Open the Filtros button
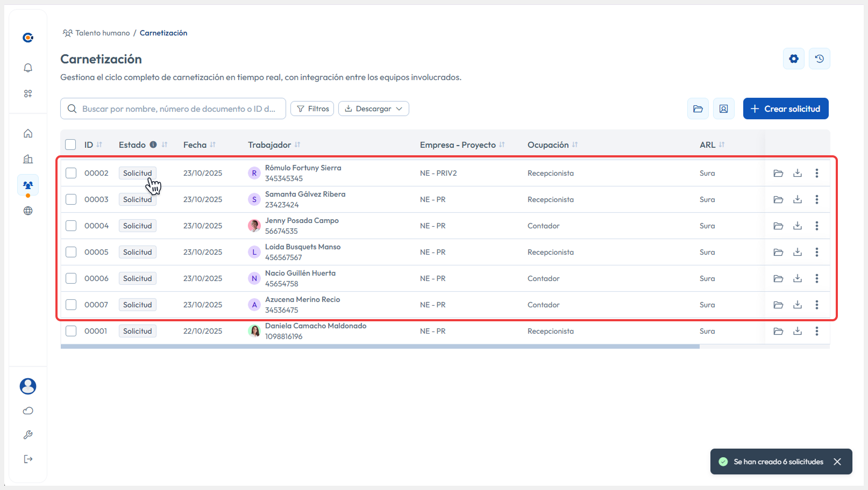The width and height of the screenshot is (868, 490). pyautogui.click(x=312, y=109)
